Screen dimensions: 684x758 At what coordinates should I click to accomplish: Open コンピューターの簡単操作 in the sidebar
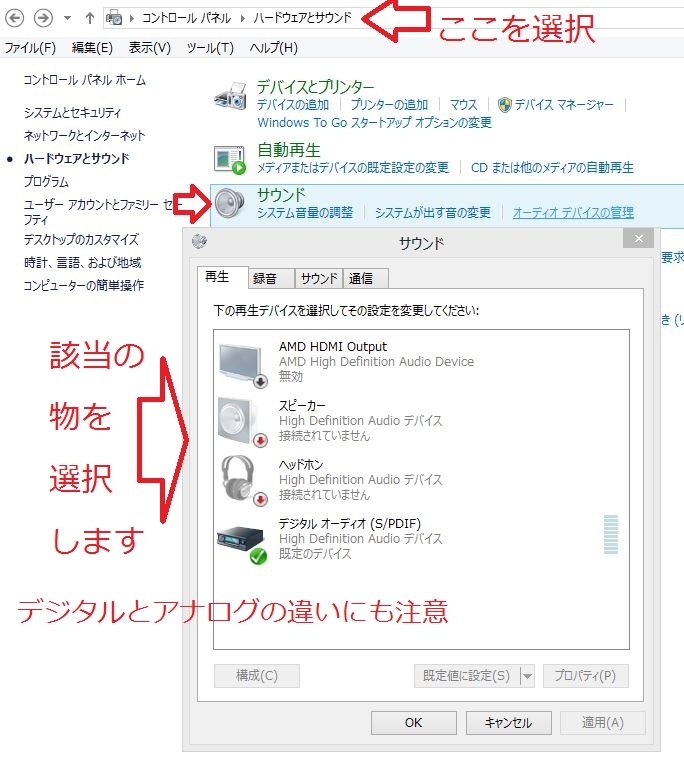tap(84, 285)
